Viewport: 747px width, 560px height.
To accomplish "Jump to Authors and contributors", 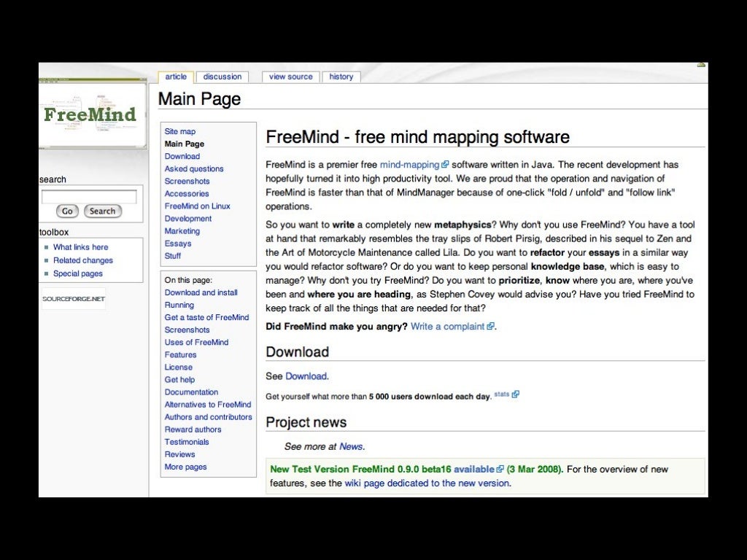I will pyautogui.click(x=208, y=416).
